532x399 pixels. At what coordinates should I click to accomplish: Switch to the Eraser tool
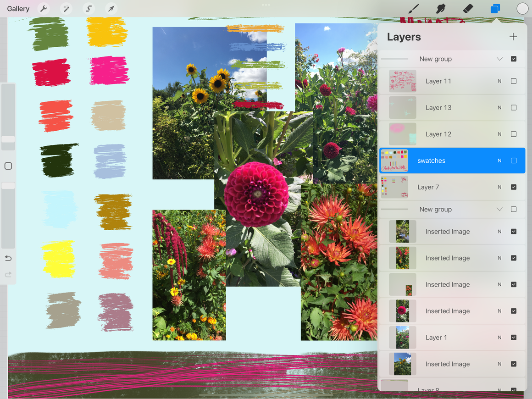point(467,8)
